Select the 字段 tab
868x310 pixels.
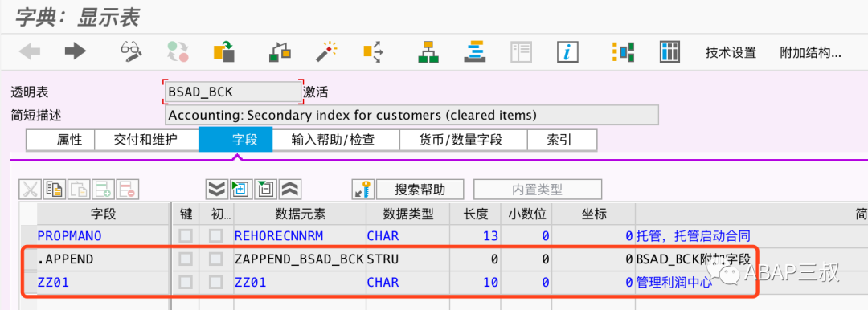[235, 140]
